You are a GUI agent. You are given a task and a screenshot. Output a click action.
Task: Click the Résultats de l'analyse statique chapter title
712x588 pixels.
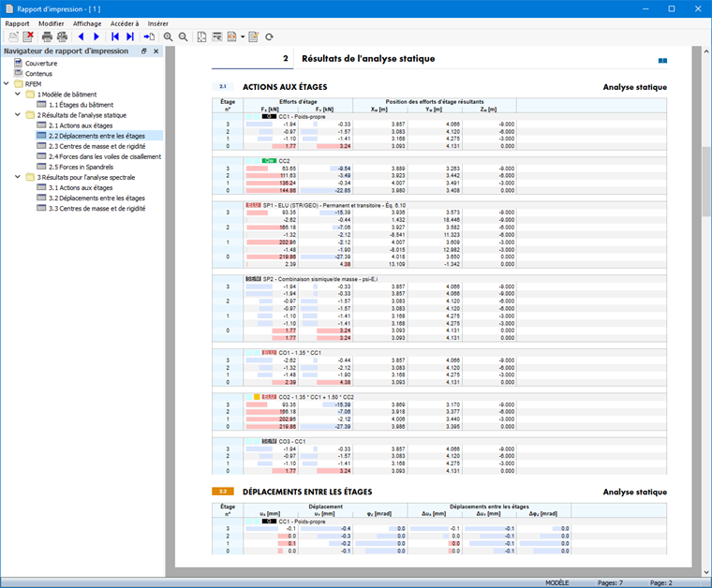(x=368, y=59)
